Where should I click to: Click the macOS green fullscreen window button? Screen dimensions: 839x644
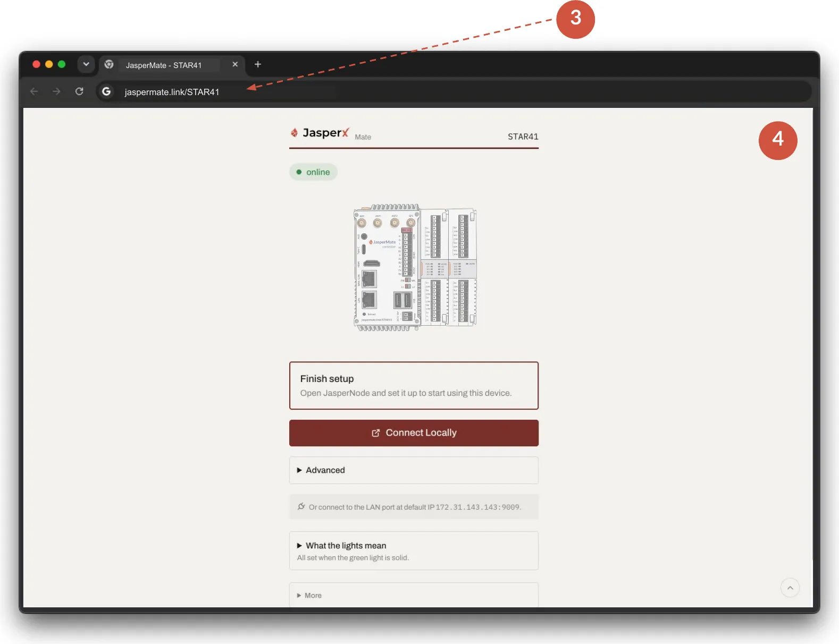62,64
